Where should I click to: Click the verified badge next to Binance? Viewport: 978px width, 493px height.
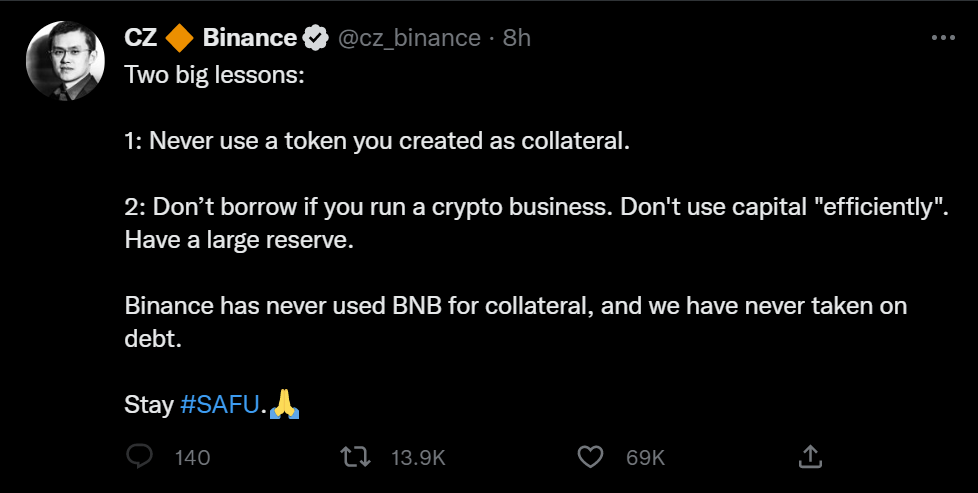click(316, 39)
